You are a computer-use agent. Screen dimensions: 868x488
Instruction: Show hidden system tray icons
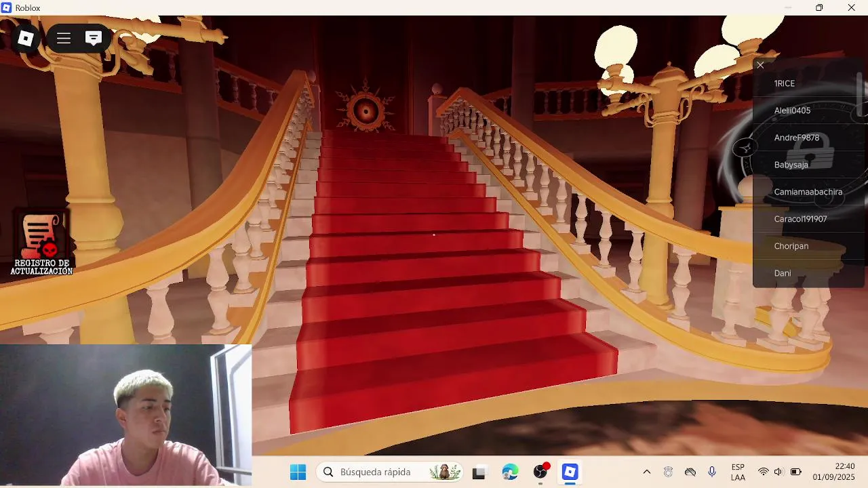pyautogui.click(x=646, y=472)
